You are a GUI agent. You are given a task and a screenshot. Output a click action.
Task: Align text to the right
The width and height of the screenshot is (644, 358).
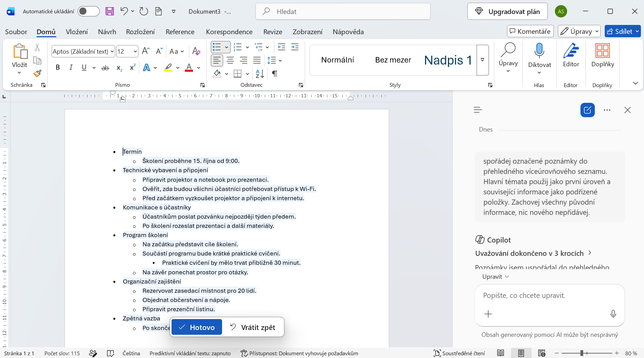pos(244,60)
